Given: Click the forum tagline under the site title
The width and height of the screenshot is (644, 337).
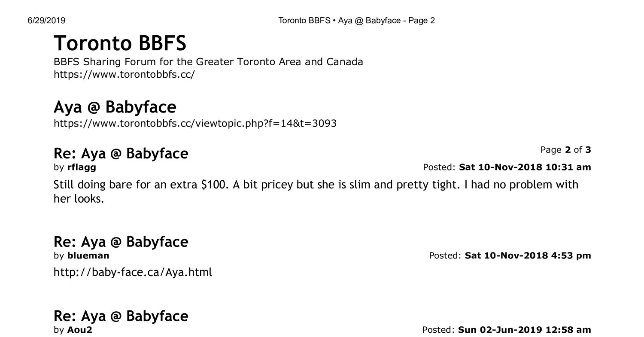Looking at the screenshot, I should (208, 62).
